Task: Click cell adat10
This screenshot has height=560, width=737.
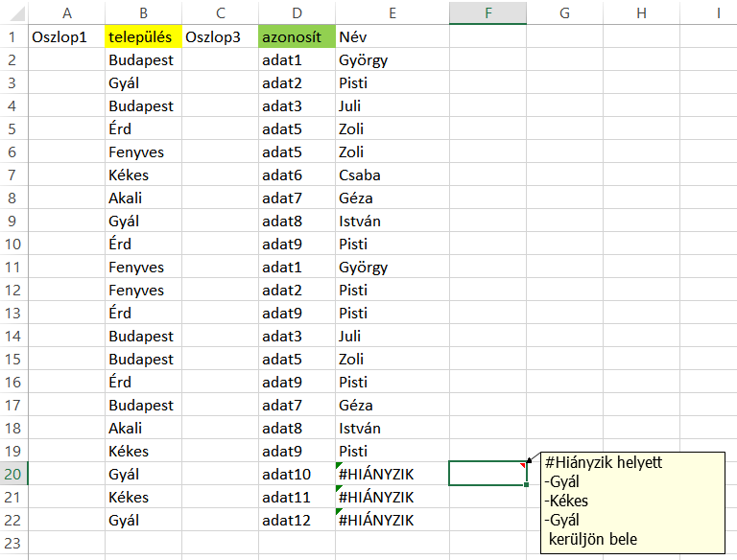Action: point(297,474)
